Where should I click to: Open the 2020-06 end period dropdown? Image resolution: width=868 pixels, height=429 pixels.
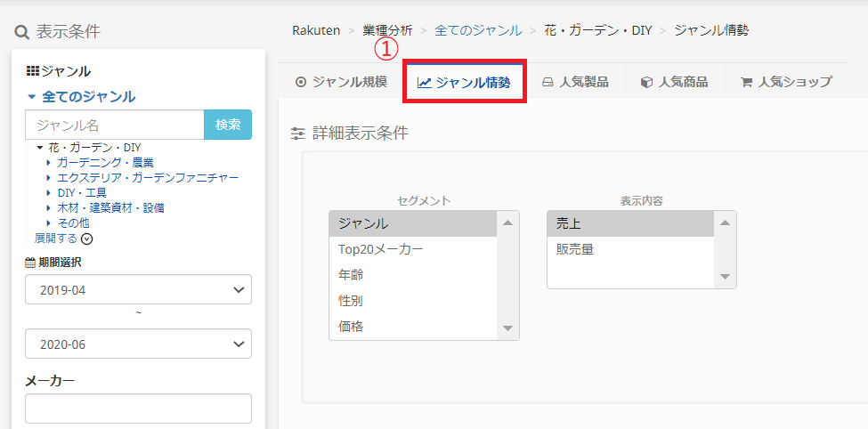coord(138,344)
